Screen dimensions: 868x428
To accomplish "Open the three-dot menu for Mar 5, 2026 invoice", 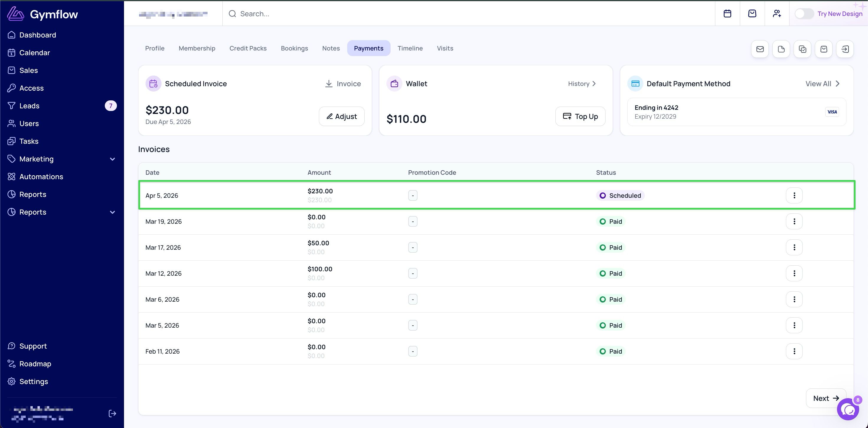I will click(x=794, y=325).
